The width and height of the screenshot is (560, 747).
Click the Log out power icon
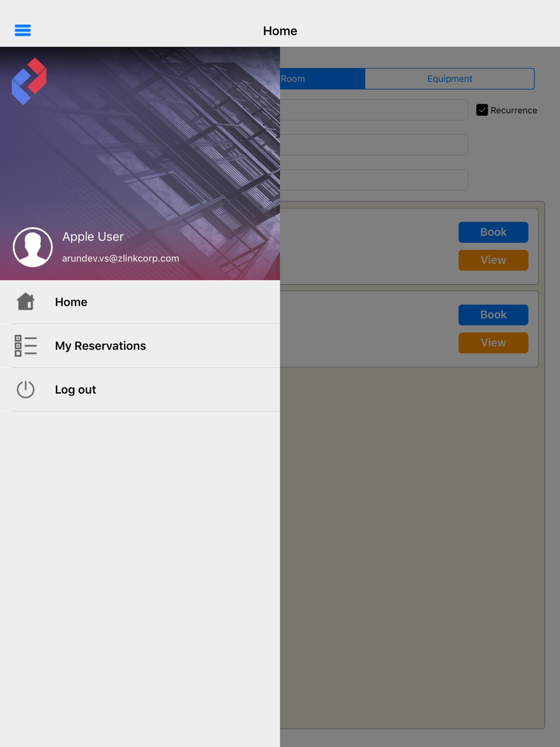(25, 389)
